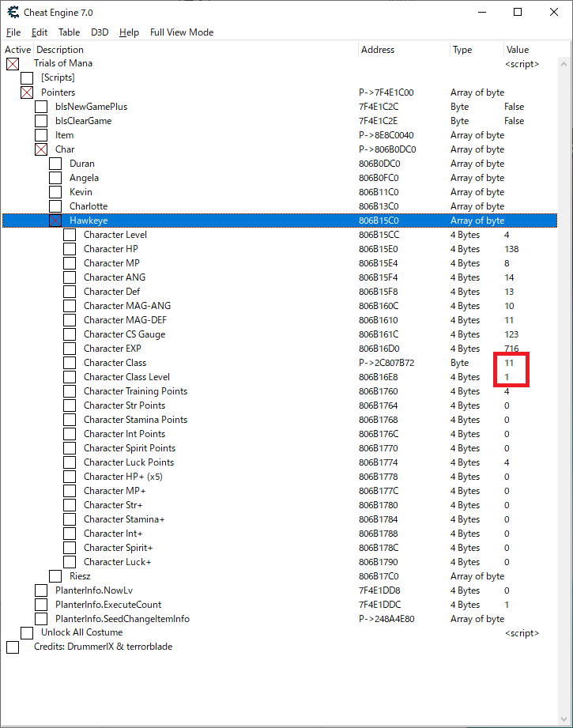Toggle the Character Level freeze checkbox
Viewport: 573px width, 728px height.
pos(70,235)
